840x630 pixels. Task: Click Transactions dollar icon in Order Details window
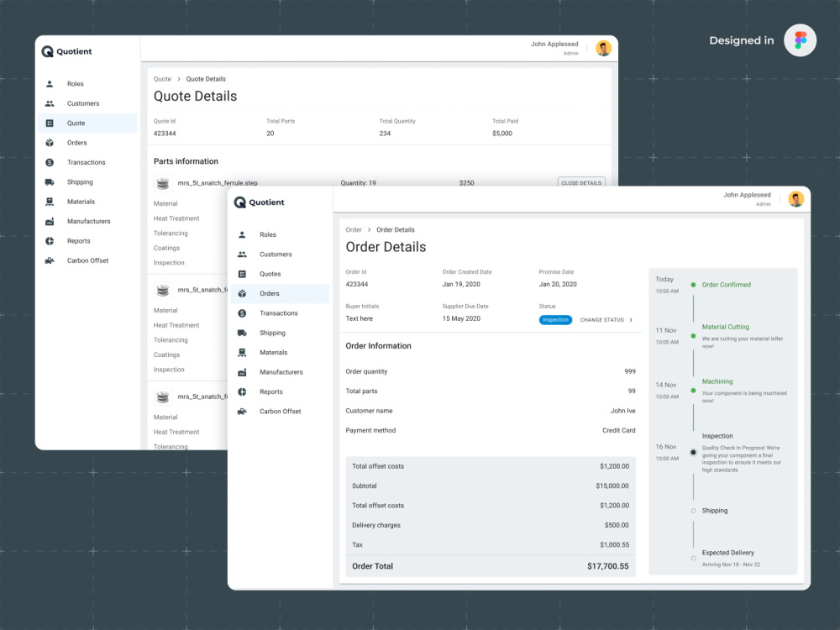pos(242,313)
